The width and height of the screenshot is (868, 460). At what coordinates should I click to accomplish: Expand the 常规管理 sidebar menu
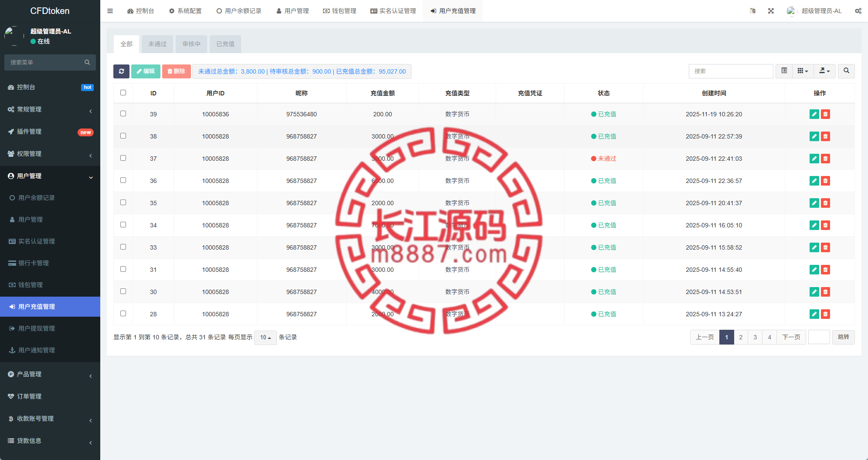[50, 109]
